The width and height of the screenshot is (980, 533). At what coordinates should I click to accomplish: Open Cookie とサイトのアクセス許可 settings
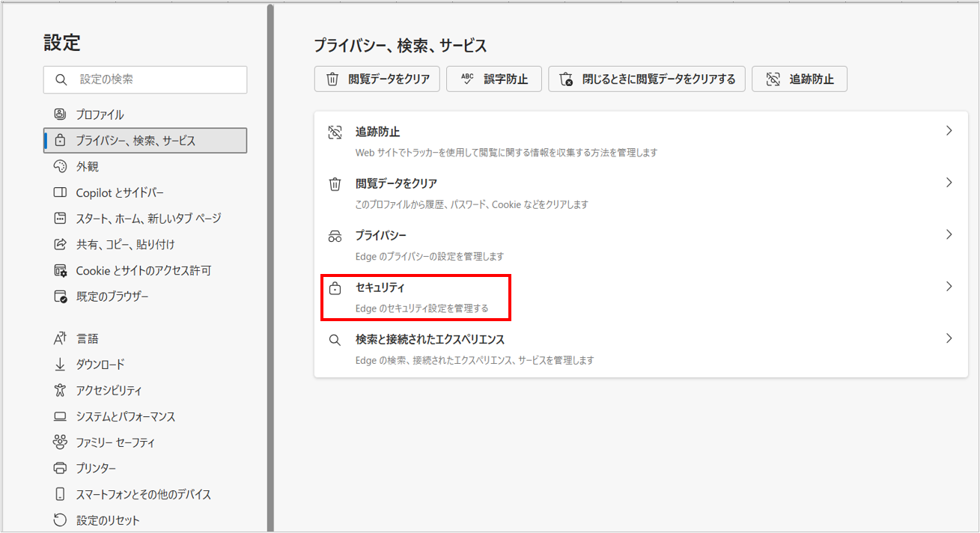point(145,270)
